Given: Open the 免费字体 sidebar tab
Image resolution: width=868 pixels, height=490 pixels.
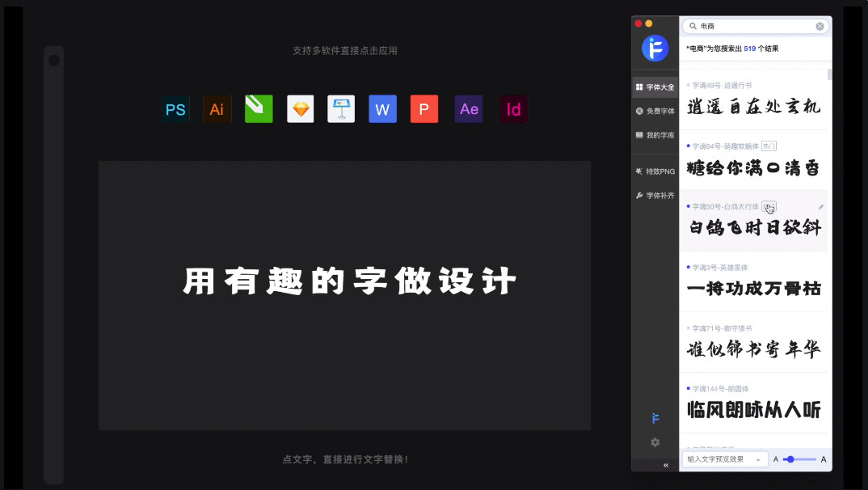Looking at the screenshot, I should (x=655, y=111).
